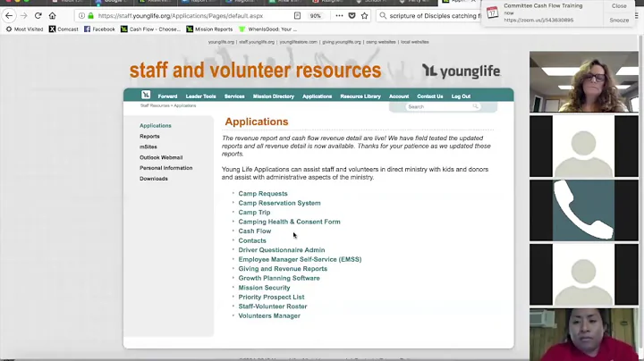
Task: Open Outlook Webmail in the sidebar
Action: (x=161, y=157)
